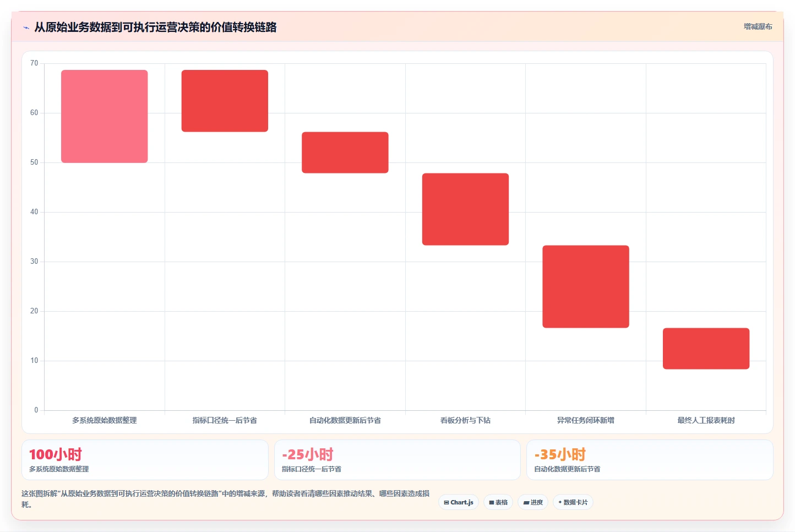Click the -25小时 data card
The width and height of the screenshot is (795, 532).
[x=397, y=460]
